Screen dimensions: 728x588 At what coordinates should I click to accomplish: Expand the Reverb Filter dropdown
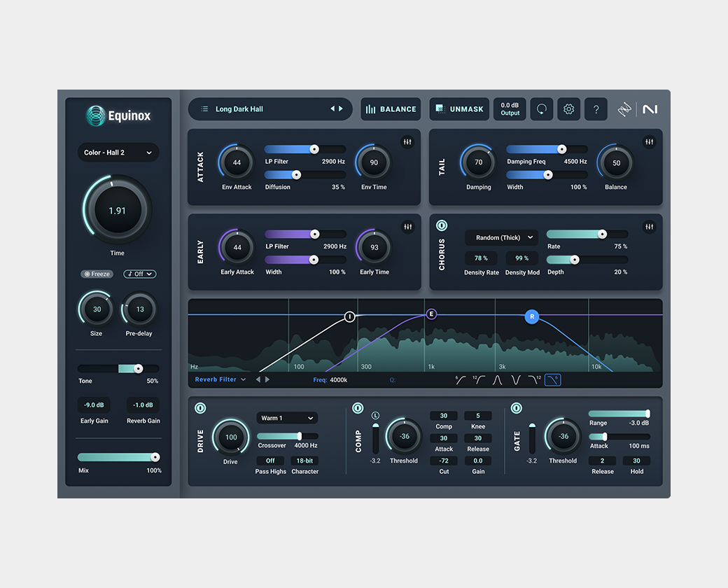pos(220,379)
